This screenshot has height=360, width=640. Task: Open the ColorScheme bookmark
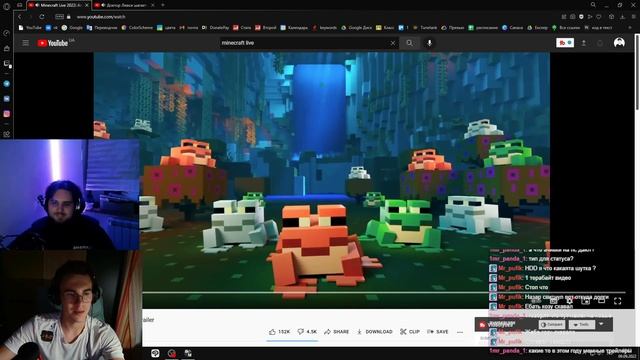click(137, 28)
